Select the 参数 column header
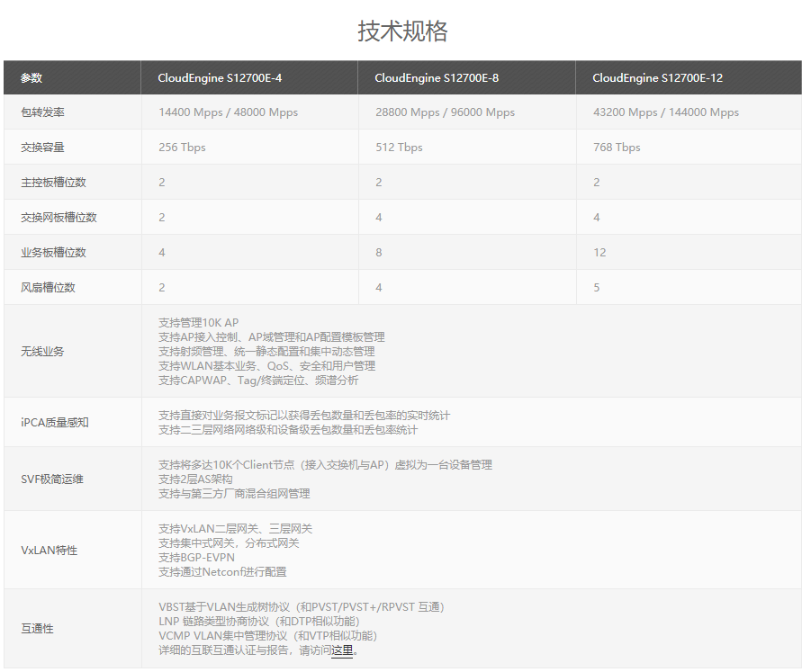 (31, 78)
